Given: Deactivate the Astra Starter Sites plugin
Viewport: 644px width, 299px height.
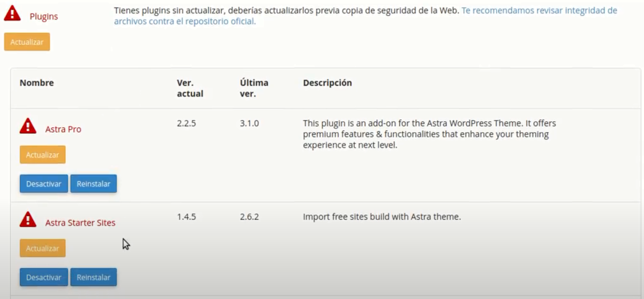Looking at the screenshot, I should coord(44,277).
